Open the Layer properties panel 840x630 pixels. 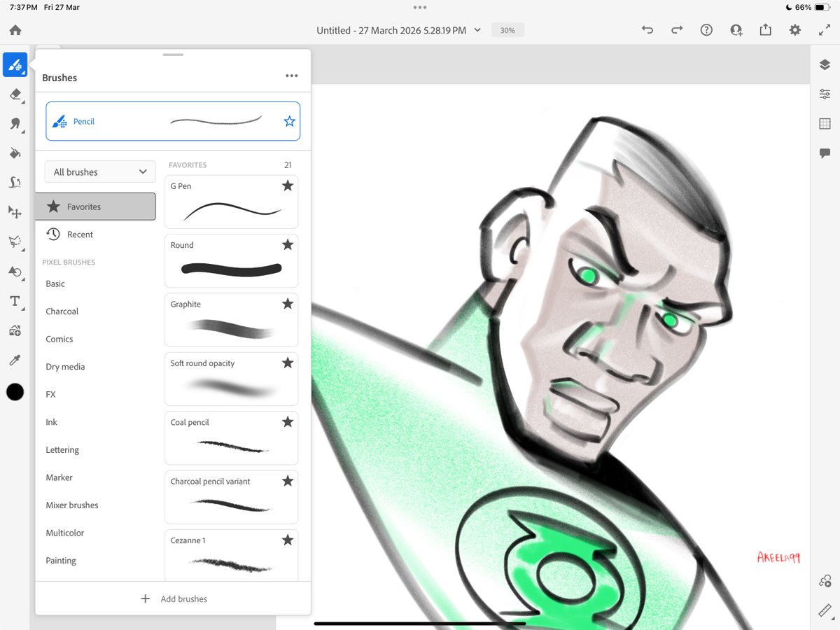pyautogui.click(x=825, y=94)
